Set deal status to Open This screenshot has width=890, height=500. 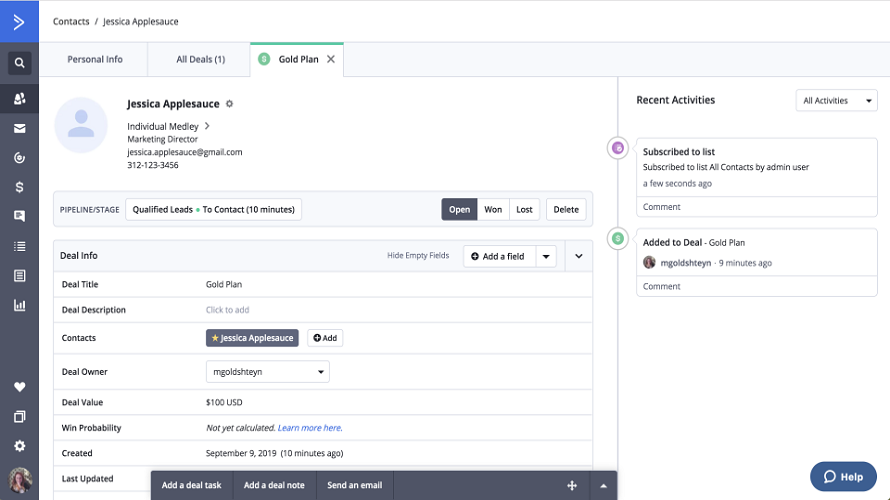459,210
